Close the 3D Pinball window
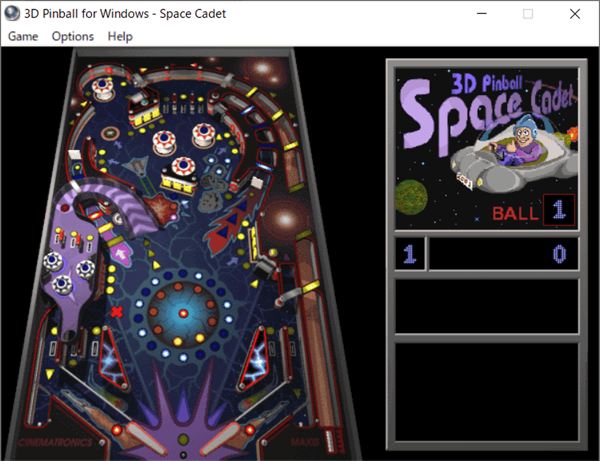Screen dimensions: 600x461 pyautogui.click(x=575, y=14)
